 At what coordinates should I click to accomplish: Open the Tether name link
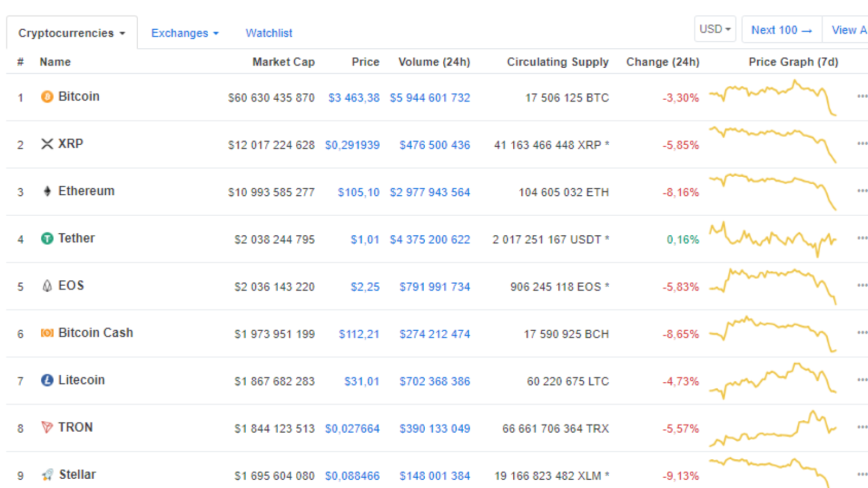click(x=76, y=238)
